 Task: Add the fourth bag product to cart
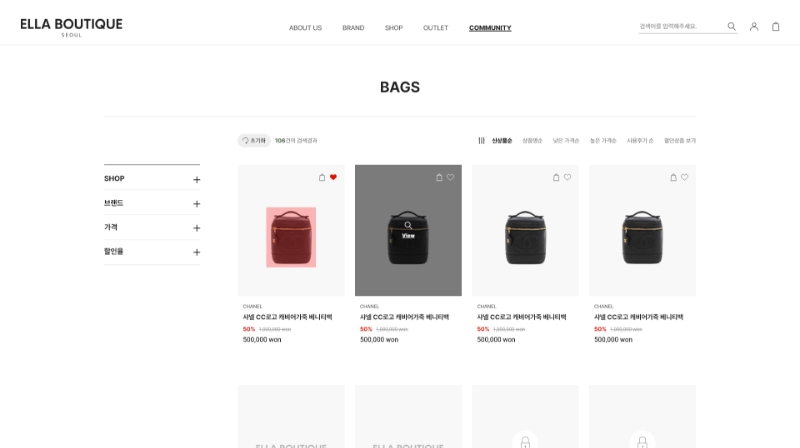click(673, 178)
